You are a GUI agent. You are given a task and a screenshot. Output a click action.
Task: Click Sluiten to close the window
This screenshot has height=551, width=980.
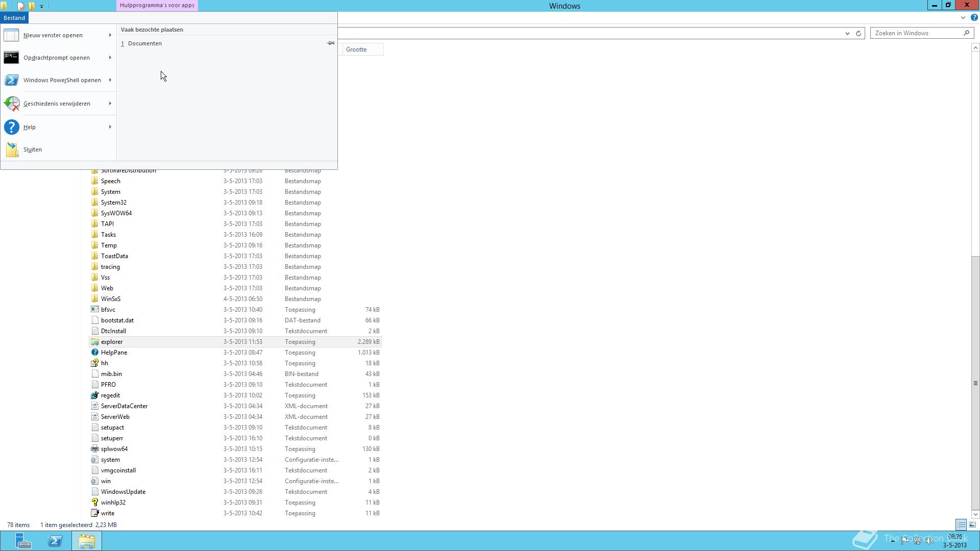(59, 149)
